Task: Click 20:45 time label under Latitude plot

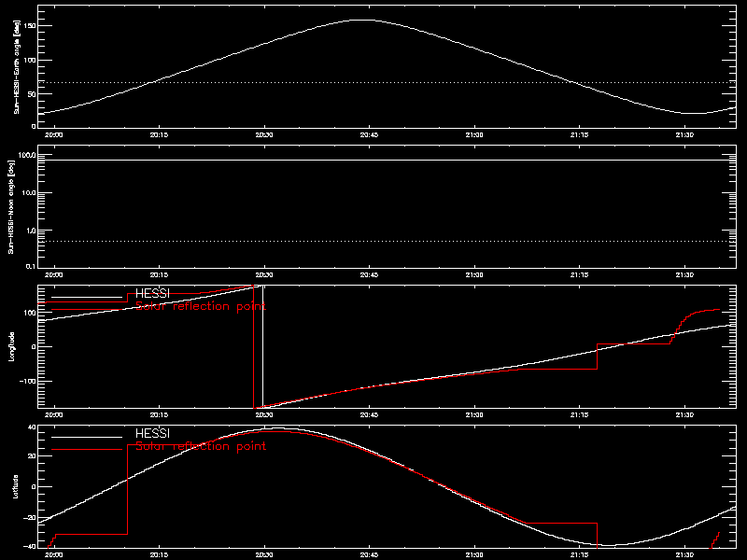Action: click(x=369, y=555)
